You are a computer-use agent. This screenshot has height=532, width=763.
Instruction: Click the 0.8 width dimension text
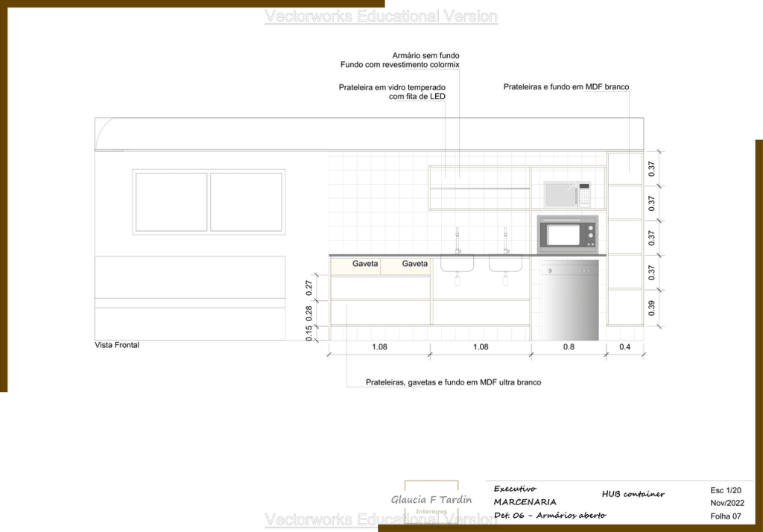click(569, 347)
